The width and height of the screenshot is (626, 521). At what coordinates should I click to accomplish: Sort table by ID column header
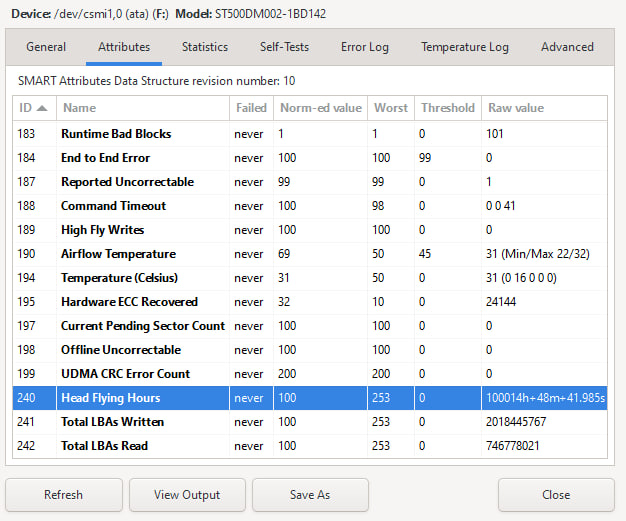(x=34, y=108)
